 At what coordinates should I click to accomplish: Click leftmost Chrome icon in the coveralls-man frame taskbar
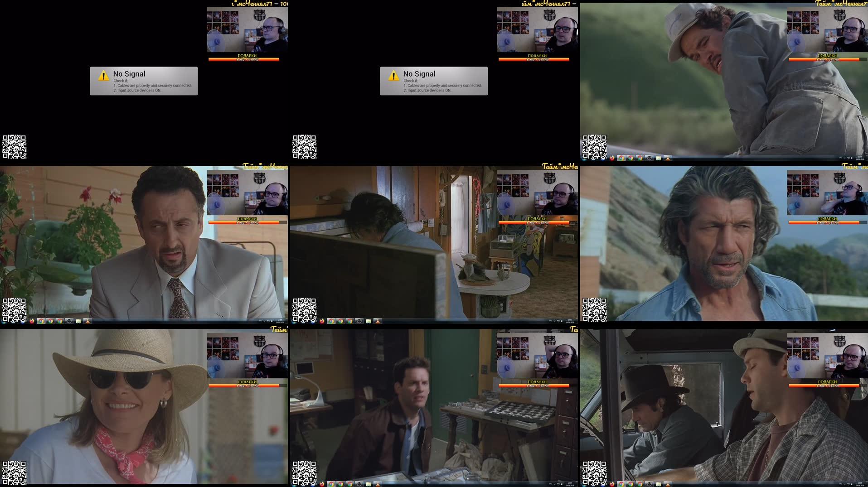[621, 158]
